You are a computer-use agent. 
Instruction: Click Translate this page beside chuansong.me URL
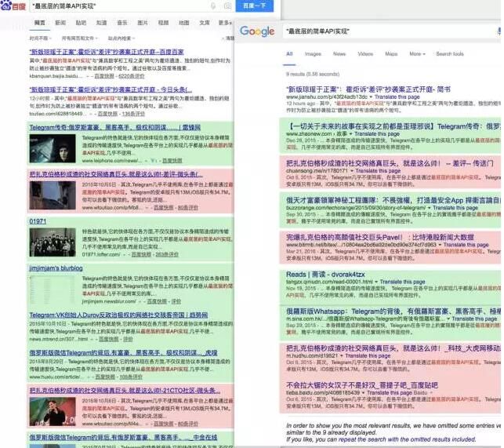click(x=378, y=171)
